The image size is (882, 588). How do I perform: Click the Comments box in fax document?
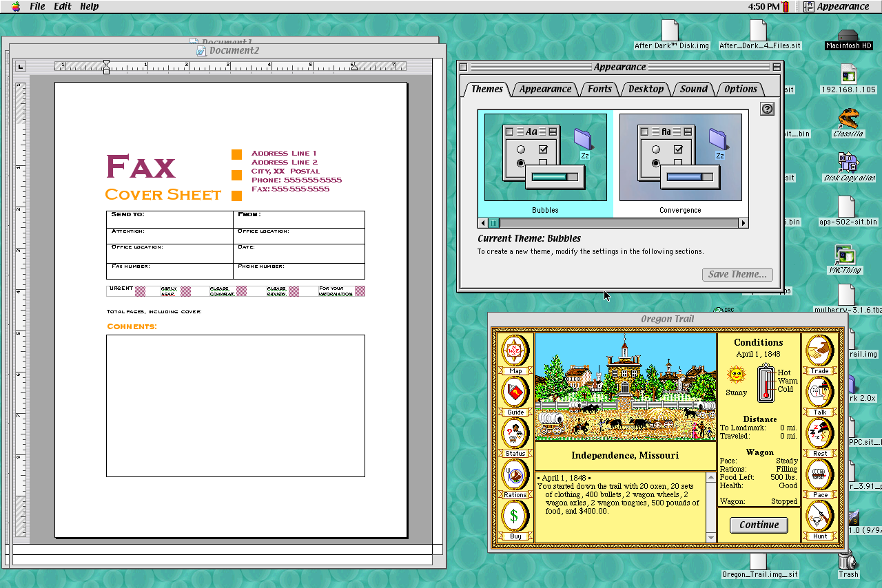[x=235, y=406]
